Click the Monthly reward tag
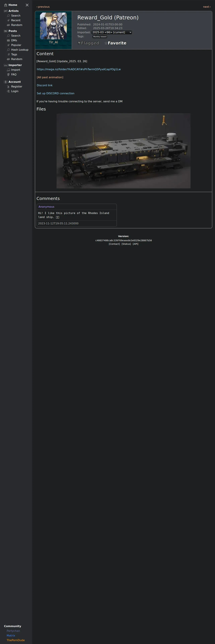215x644 pixels. [100, 37]
